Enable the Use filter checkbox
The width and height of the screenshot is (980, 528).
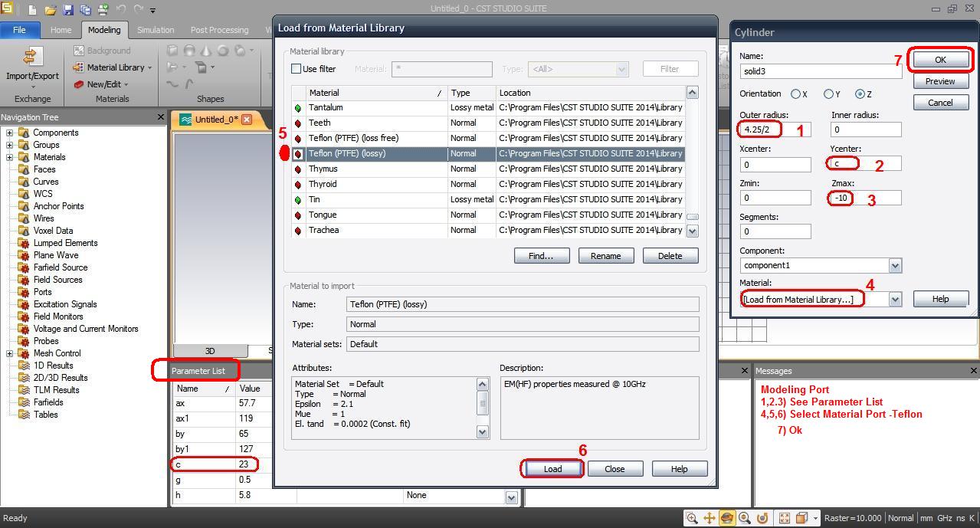pos(297,69)
